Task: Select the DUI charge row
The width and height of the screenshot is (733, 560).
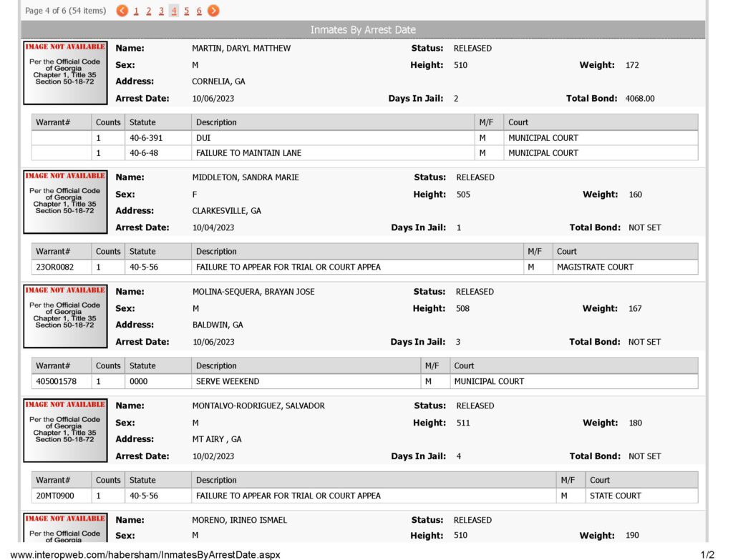Action: point(364,138)
